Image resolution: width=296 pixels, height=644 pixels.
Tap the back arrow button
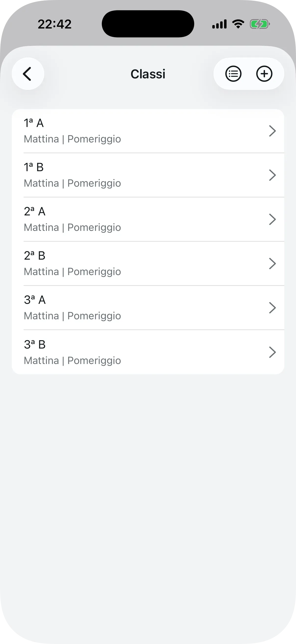tap(28, 74)
